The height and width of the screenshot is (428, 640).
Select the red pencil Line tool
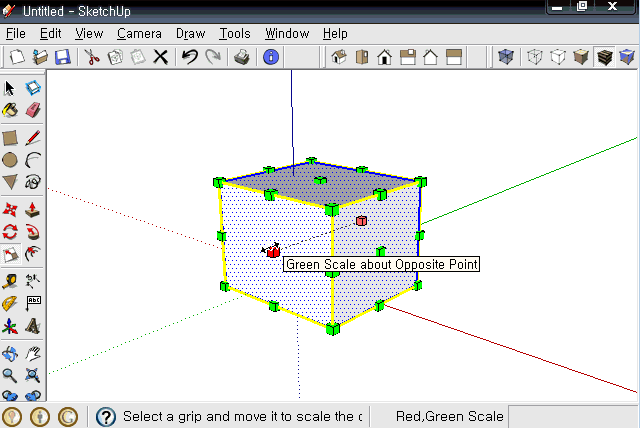click(x=33, y=137)
